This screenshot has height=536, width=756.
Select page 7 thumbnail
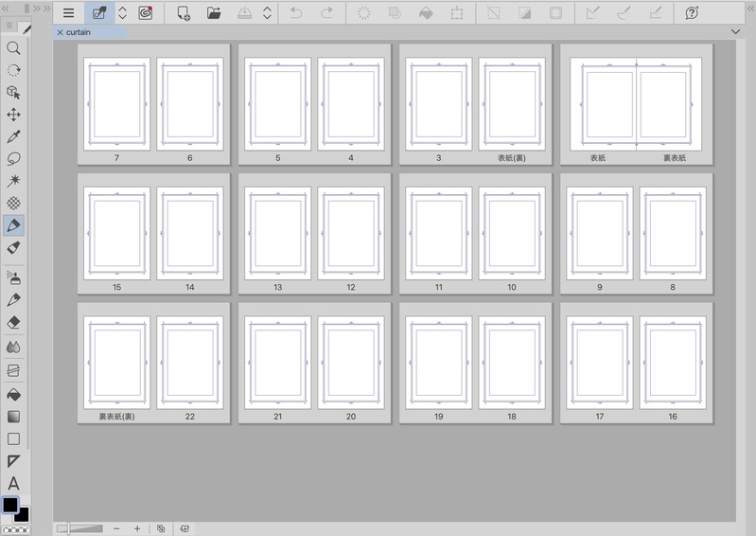click(116, 104)
